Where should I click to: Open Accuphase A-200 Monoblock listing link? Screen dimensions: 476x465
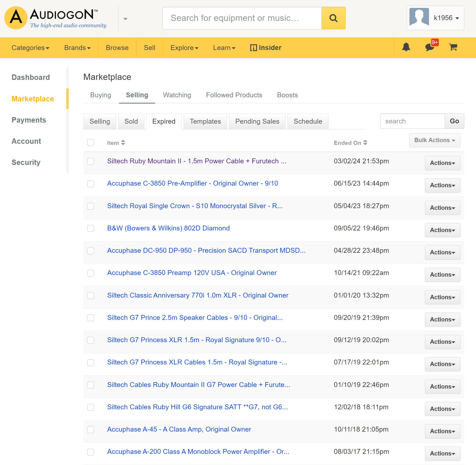tap(198, 452)
